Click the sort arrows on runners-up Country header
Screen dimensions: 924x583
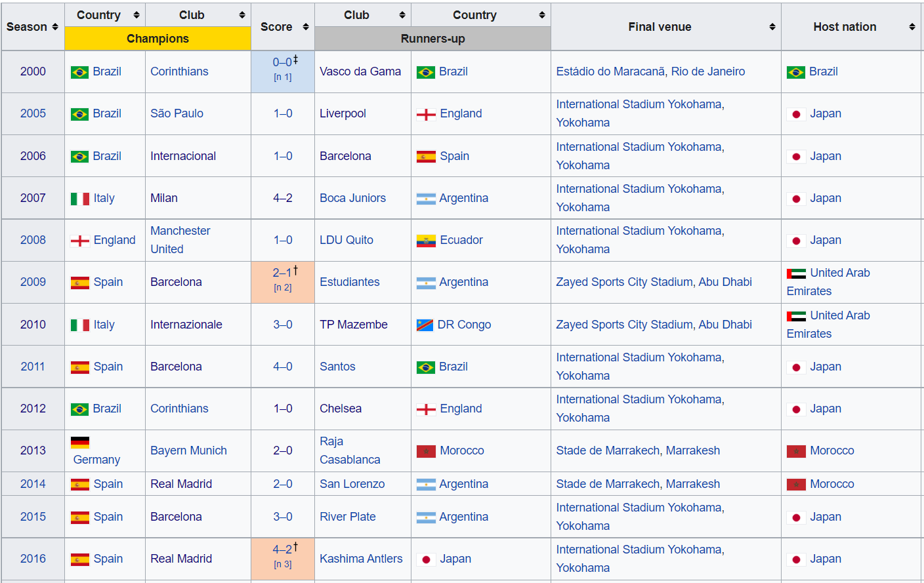(542, 15)
